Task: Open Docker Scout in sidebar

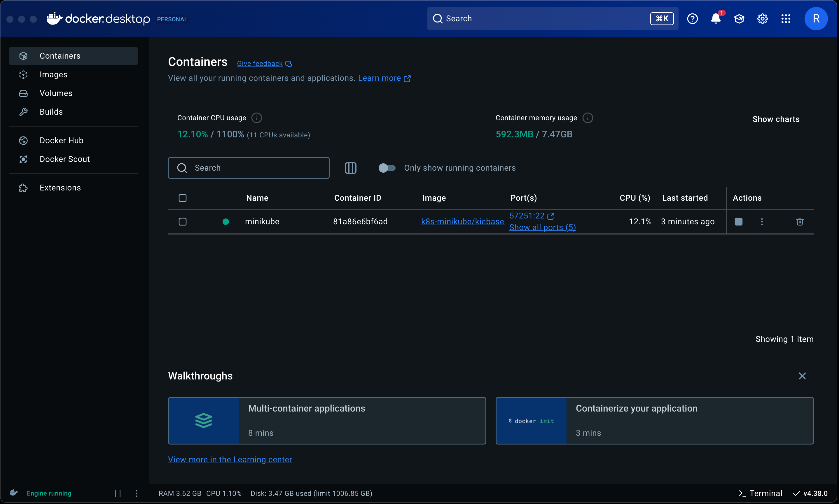Action: [74, 159]
